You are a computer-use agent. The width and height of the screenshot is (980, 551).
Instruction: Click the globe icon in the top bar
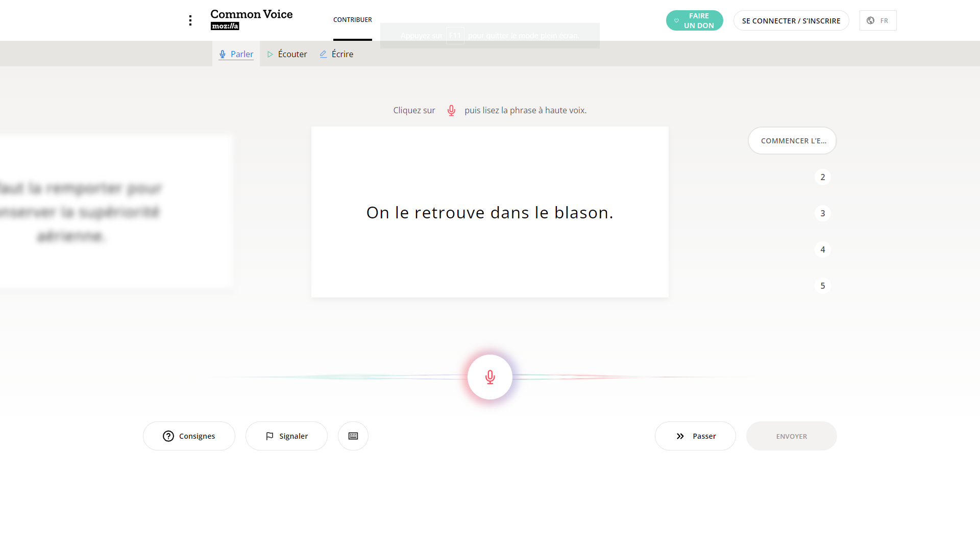pyautogui.click(x=870, y=20)
